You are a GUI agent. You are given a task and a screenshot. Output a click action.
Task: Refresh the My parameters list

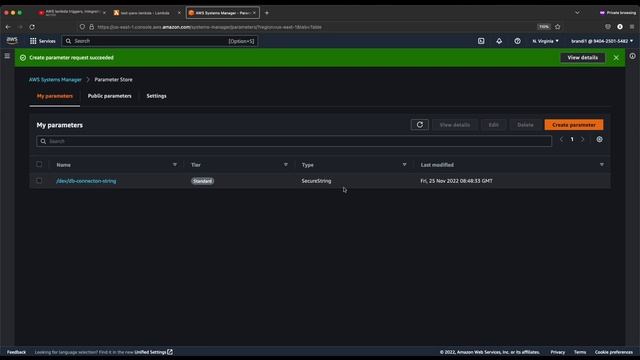pyautogui.click(x=420, y=124)
